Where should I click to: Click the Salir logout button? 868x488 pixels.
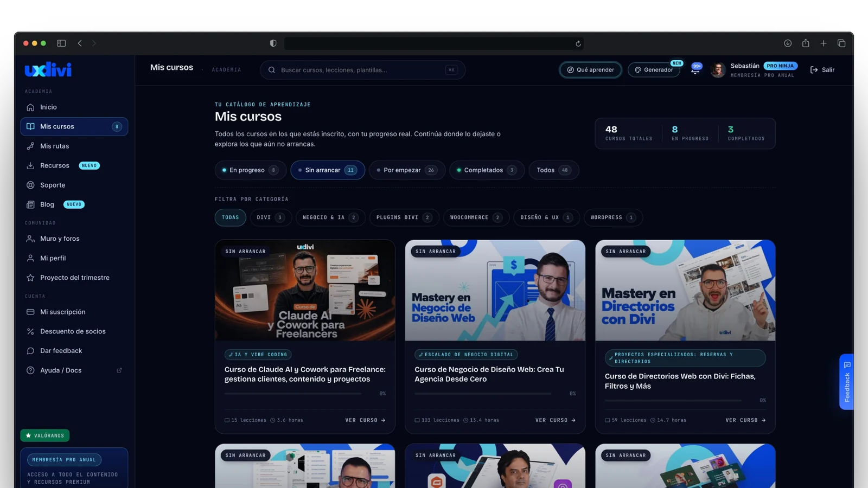[822, 70]
